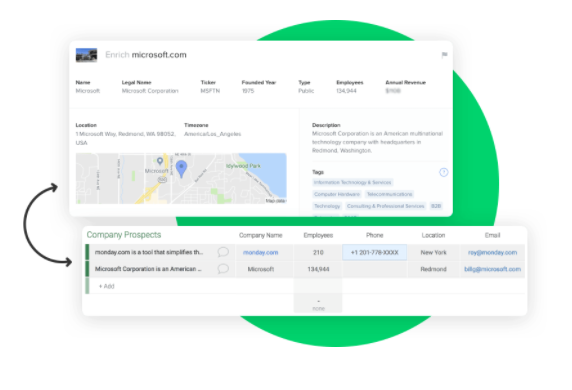Click the address 1 Microsoft Way, Redmond
Viewport: 572px width, 390px height.
pos(125,138)
